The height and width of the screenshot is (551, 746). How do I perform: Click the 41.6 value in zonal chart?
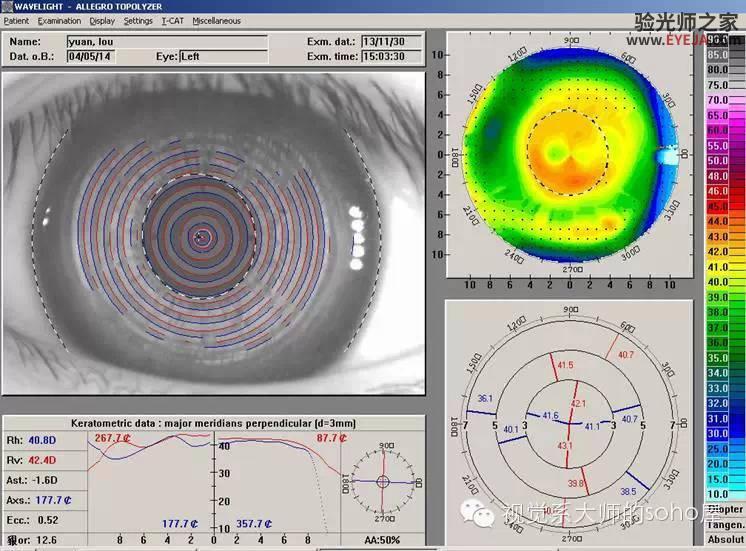point(550,415)
